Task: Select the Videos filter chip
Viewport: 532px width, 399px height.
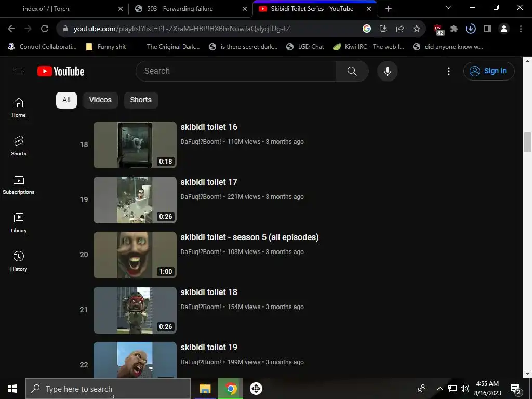Action: pyautogui.click(x=100, y=100)
